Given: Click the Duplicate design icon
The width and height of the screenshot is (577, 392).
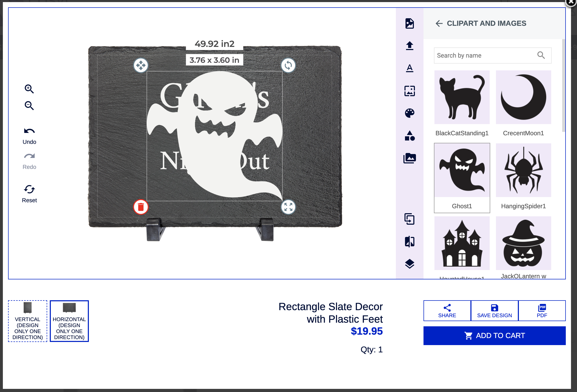Looking at the screenshot, I should click(x=409, y=220).
